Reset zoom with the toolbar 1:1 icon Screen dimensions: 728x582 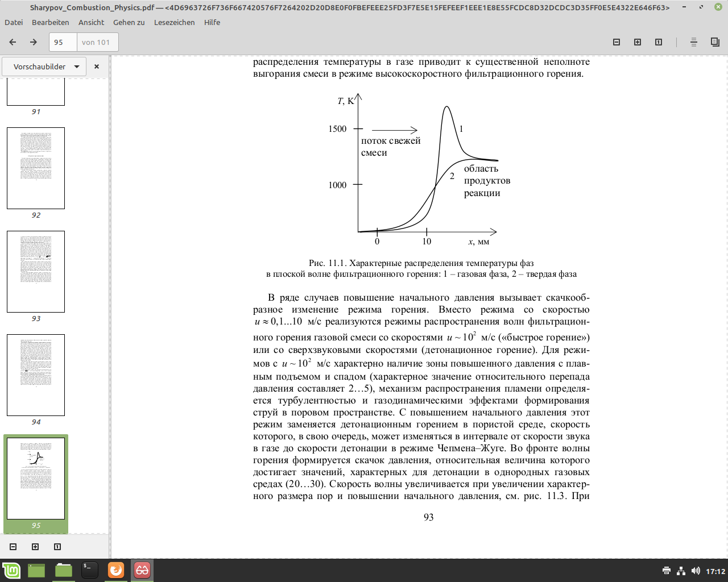point(659,42)
